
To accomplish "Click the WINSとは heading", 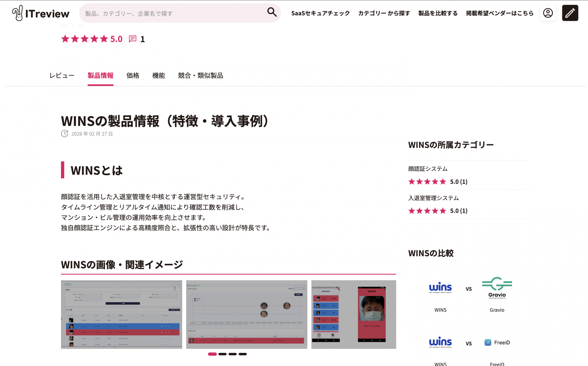I will coord(96,170).
